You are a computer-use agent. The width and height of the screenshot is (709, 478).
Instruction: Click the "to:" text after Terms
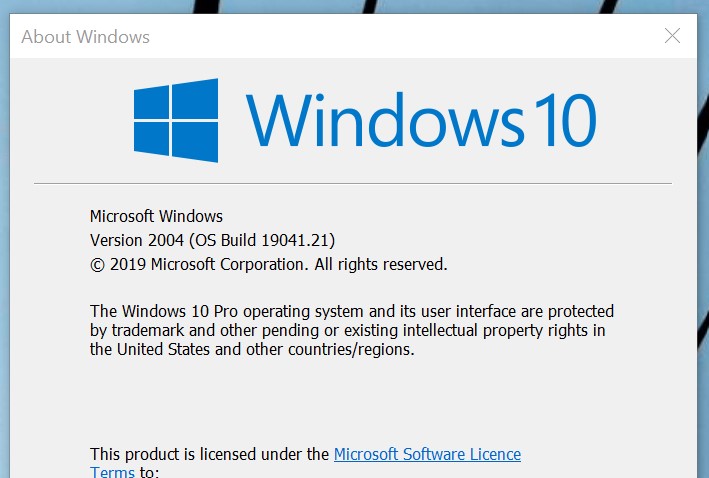tap(148, 472)
